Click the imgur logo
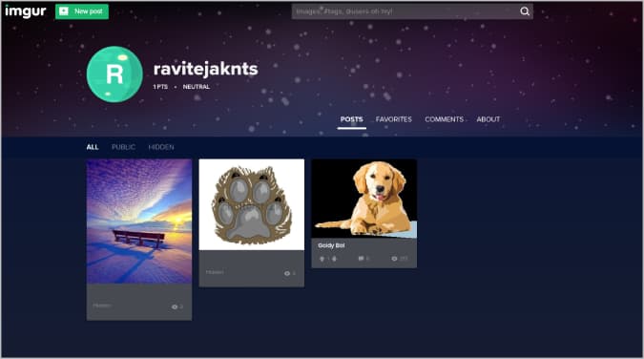 pos(25,11)
